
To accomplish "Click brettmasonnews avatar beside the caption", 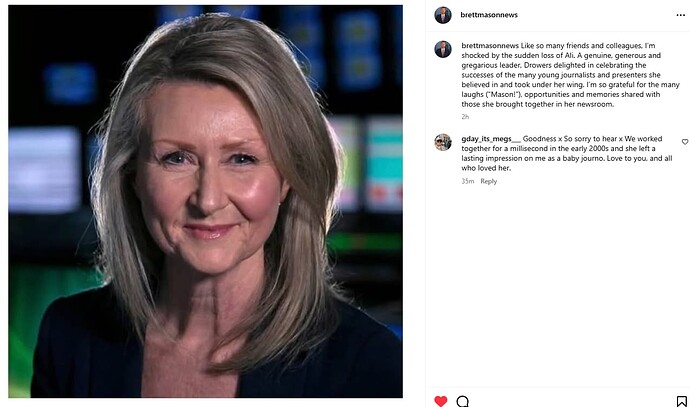I will pyautogui.click(x=443, y=49).
